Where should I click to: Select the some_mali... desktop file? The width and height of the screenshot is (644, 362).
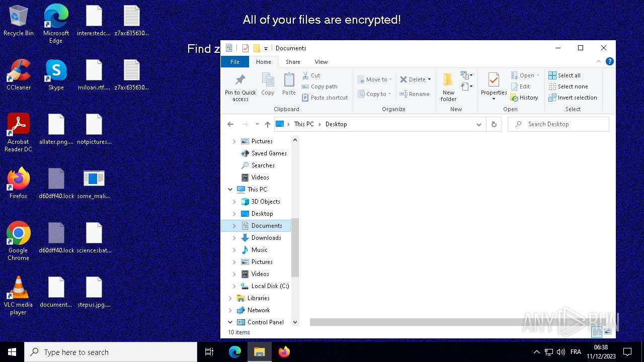(x=94, y=184)
